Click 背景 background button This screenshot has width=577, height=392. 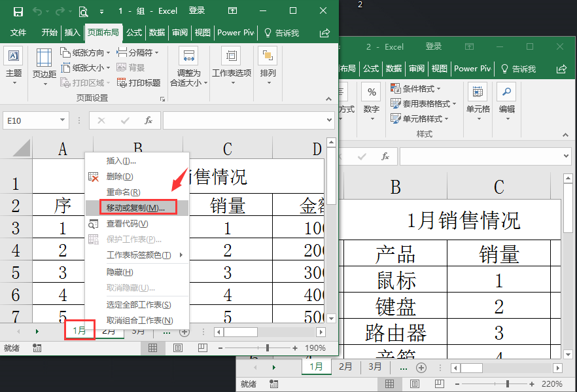pyautogui.click(x=131, y=67)
